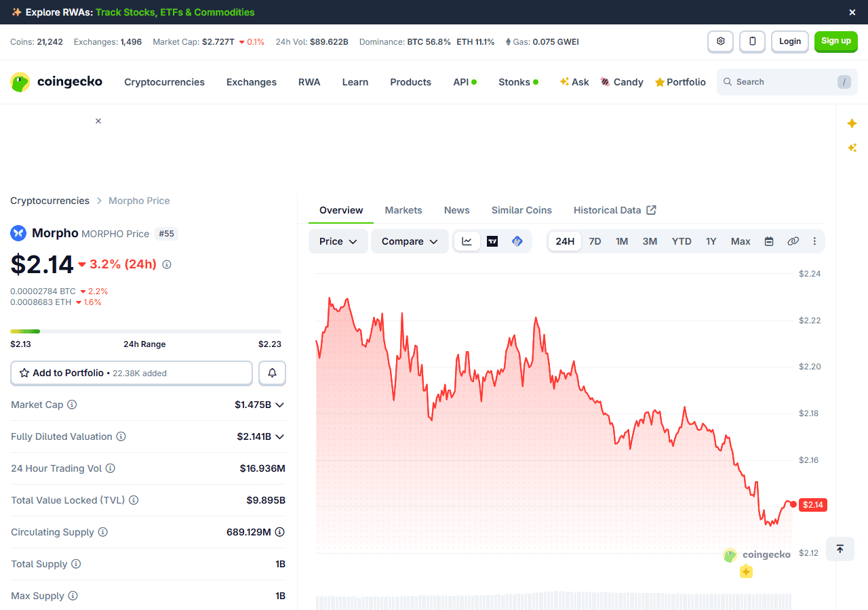
Task: Switch to the News tab
Action: [457, 210]
